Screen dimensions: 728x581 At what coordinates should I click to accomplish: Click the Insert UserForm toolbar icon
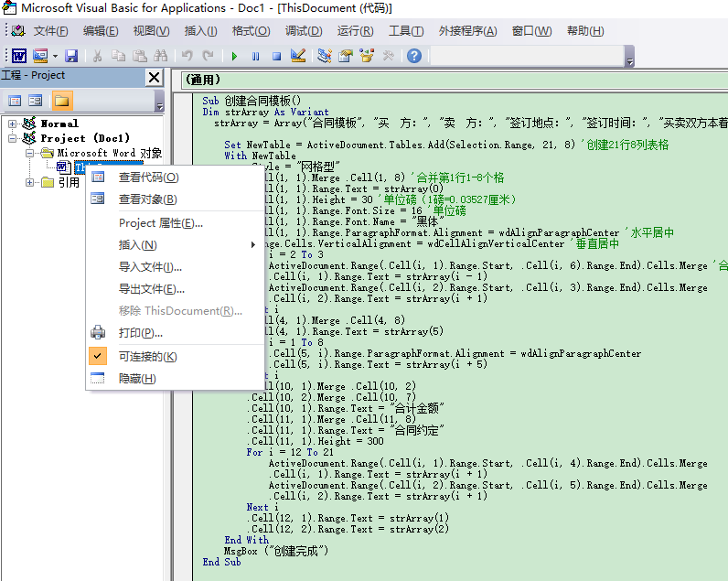click(x=40, y=56)
